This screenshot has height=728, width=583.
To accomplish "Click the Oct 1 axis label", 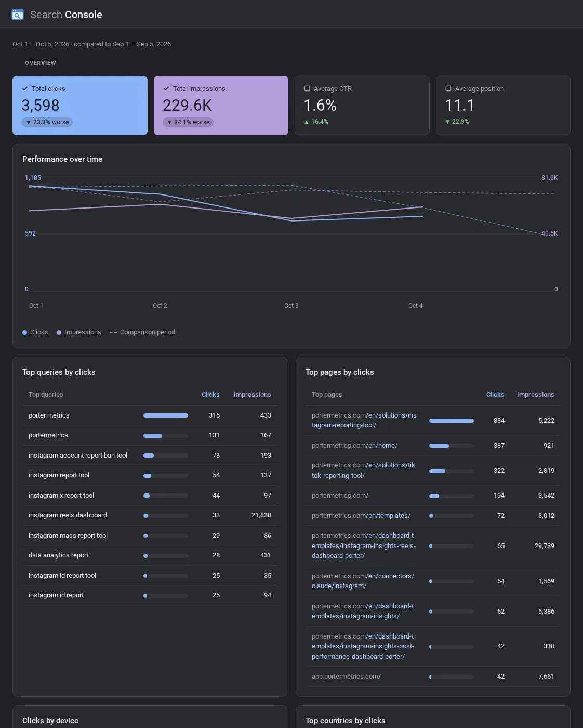I will (x=36, y=306).
